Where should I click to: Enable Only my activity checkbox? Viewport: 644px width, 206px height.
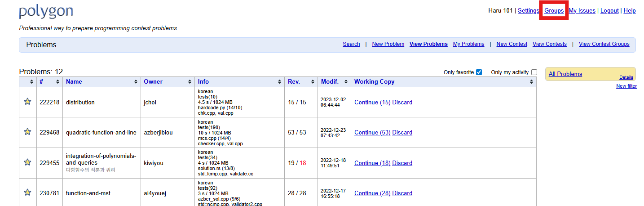click(534, 72)
